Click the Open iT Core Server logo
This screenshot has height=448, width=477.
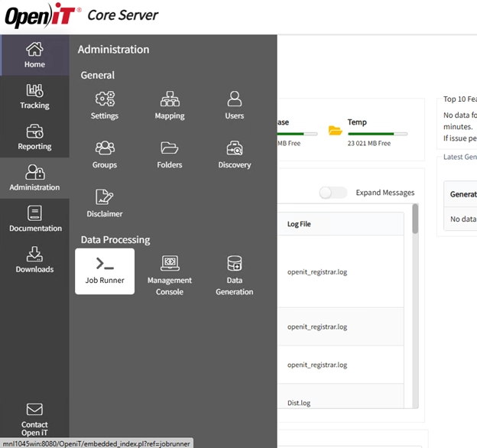(82, 15)
